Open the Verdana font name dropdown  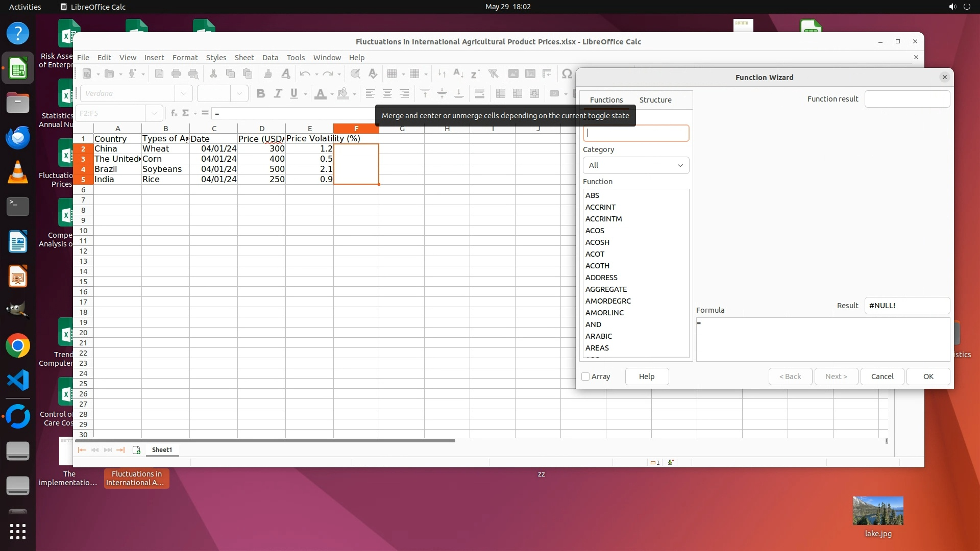pyautogui.click(x=183, y=93)
